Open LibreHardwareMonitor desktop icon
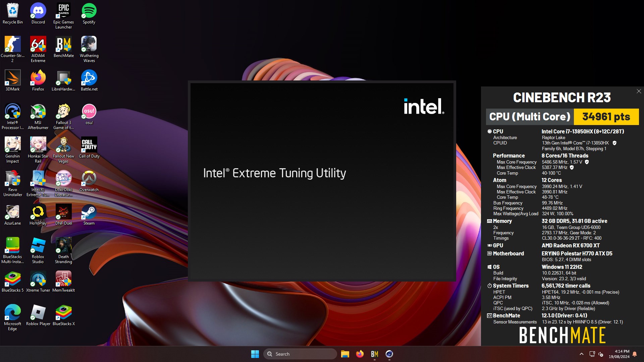This screenshot has height=362, width=644. [x=64, y=81]
